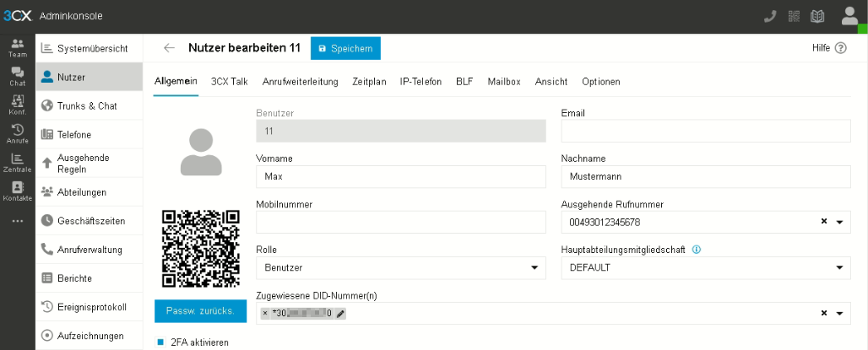Open Trunks & Chat in the sidebar
Image resolution: width=868 pixels, height=350 pixels.
tap(88, 106)
